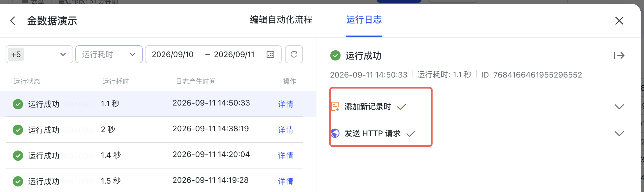Click the 发送 HTTP 请求 step label
644x192 pixels.
(x=372, y=134)
